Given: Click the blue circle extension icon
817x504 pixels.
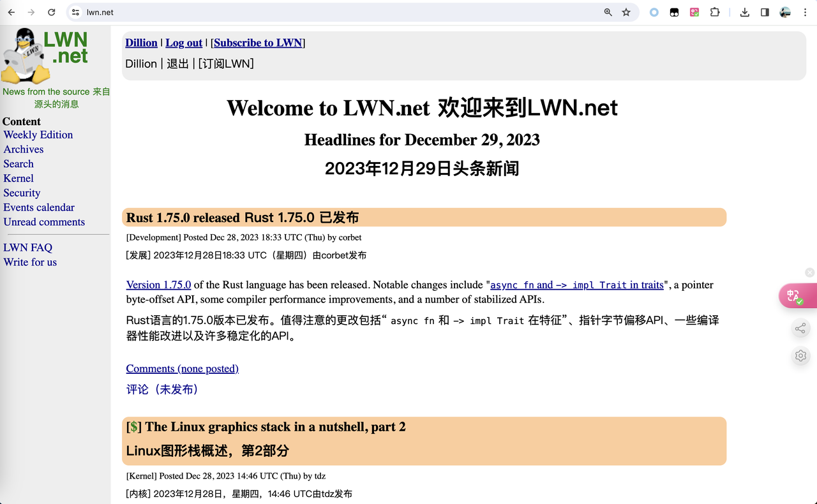Looking at the screenshot, I should 654,11.
